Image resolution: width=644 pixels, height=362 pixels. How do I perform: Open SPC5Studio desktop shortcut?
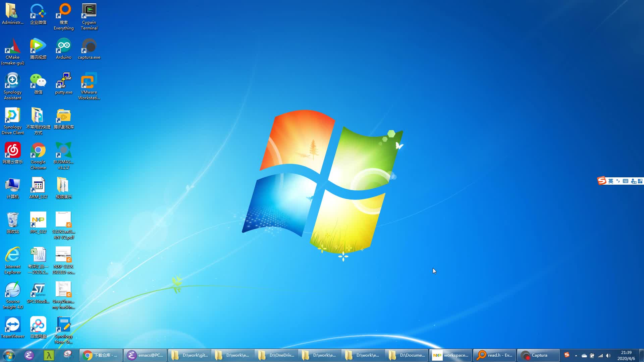click(x=38, y=293)
